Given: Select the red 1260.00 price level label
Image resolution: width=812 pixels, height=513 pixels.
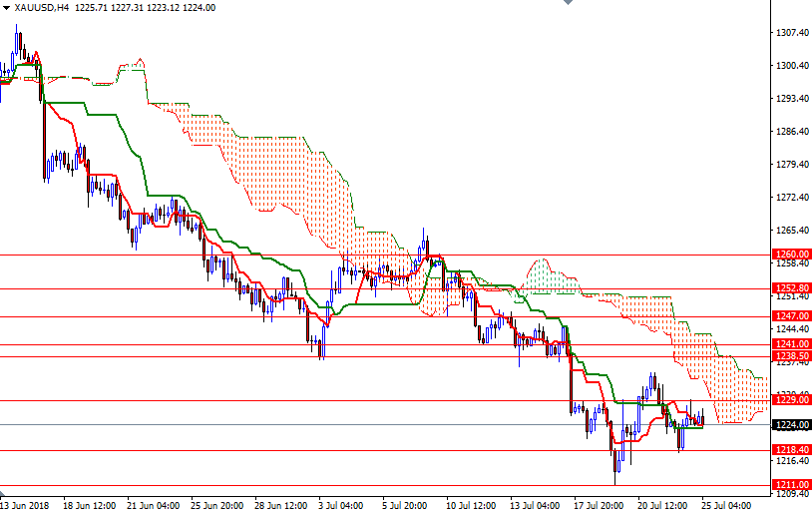Looking at the screenshot, I should pos(792,255).
